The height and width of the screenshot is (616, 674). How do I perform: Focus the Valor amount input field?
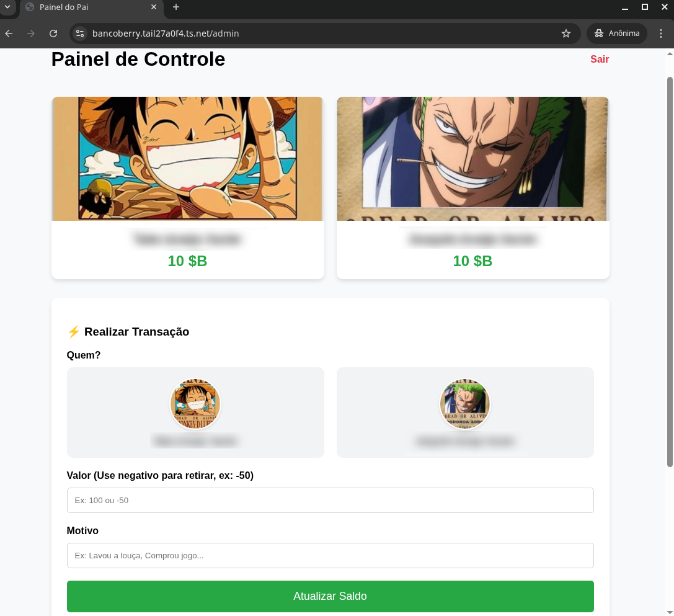[x=330, y=500]
